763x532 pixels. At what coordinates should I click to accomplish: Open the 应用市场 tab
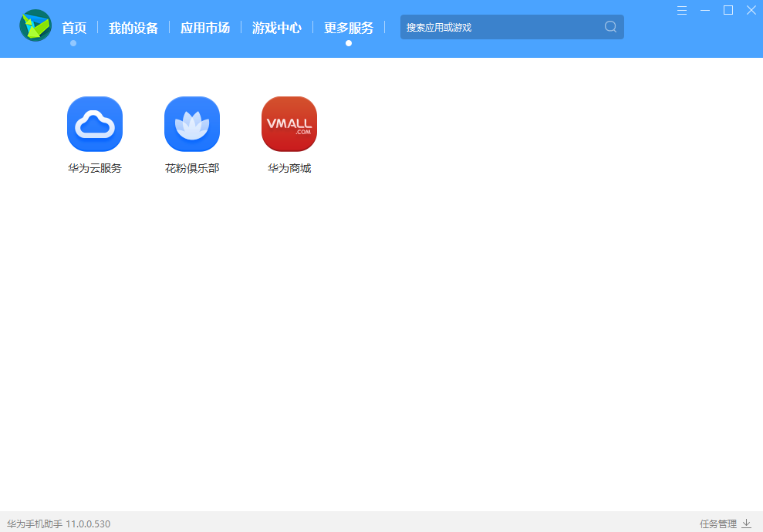point(205,28)
